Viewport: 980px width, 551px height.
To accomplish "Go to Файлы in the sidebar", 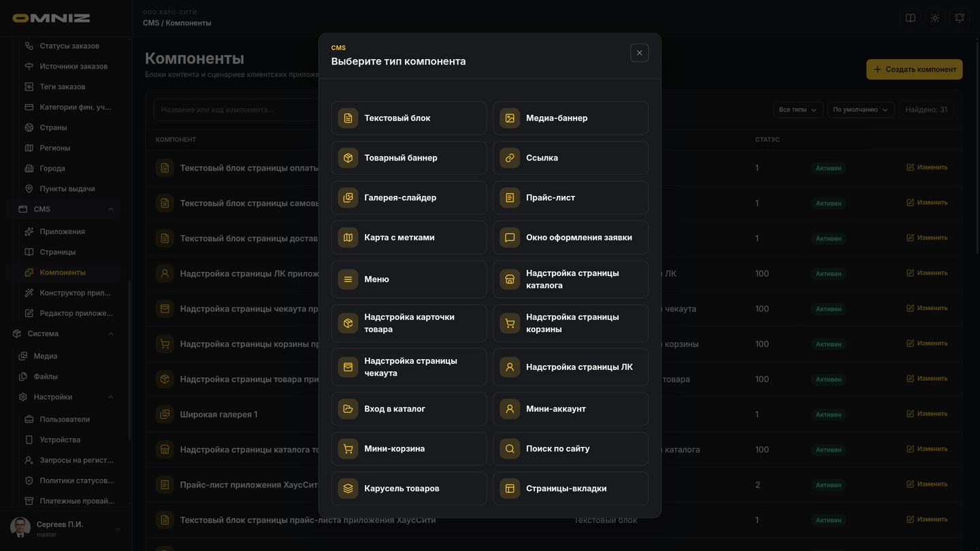I will click(x=67, y=377).
